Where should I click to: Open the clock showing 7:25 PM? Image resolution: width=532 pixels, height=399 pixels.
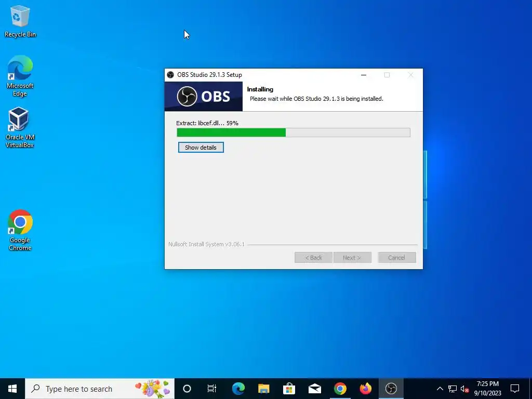[x=487, y=389]
